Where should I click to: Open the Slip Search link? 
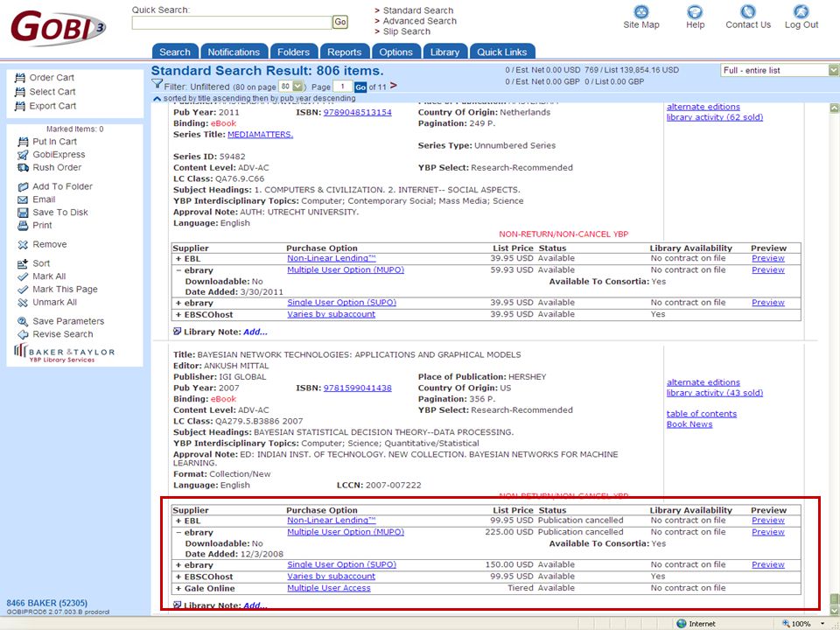406,31
